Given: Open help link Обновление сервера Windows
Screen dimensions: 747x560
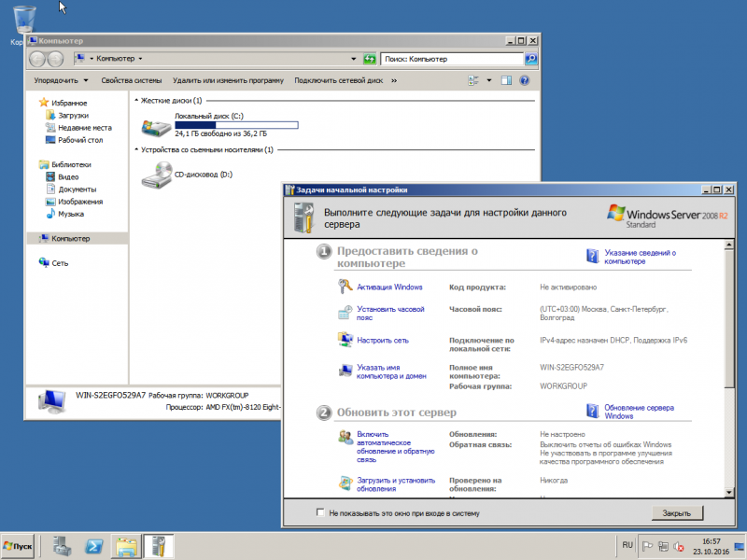Looking at the screenshot, I should [639, 412].
